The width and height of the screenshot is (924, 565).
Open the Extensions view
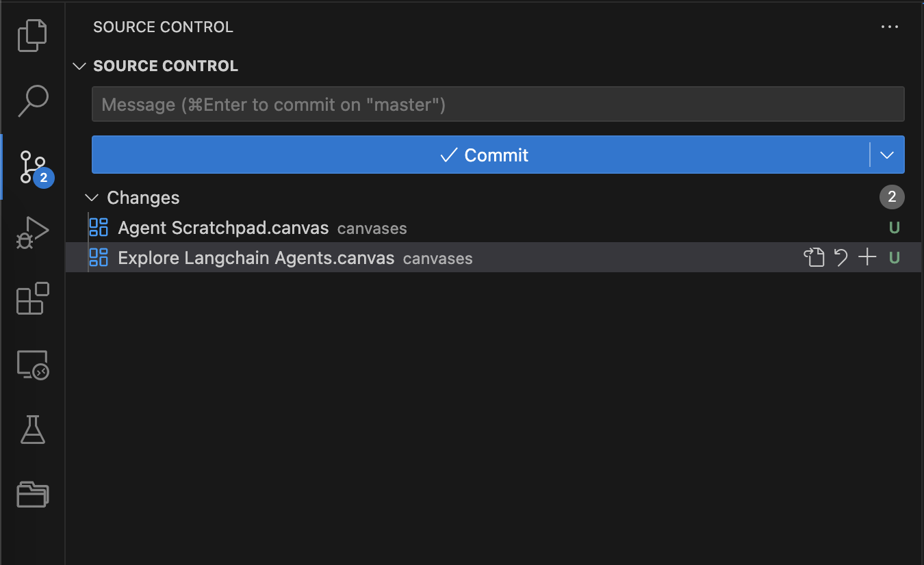(x=32, y=298)
